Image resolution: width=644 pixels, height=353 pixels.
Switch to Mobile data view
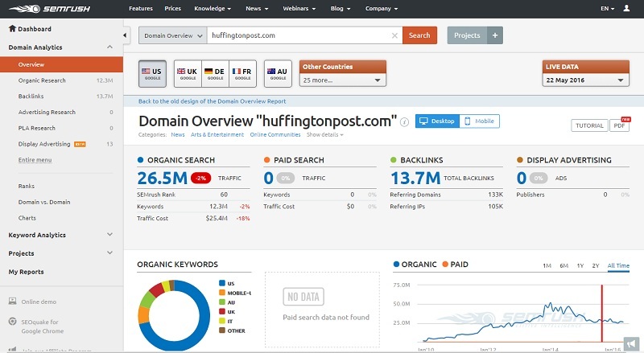[x=480, y=121]
